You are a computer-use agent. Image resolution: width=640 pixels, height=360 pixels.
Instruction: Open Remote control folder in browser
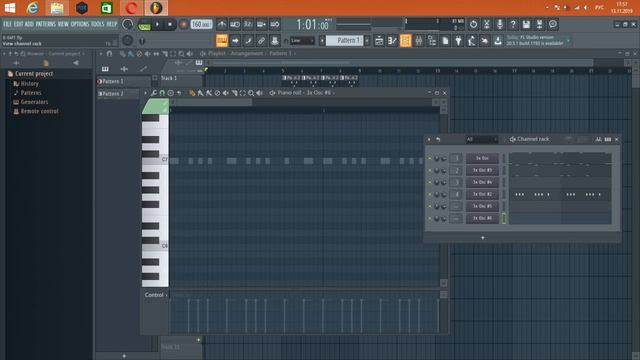tap(40, 111)
